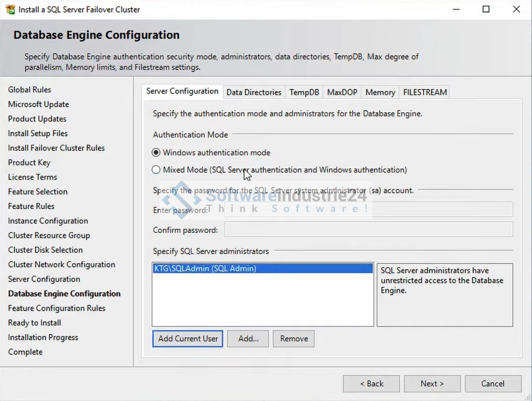Click the Next > button
The image size is (532, 401).
point(432,384)
